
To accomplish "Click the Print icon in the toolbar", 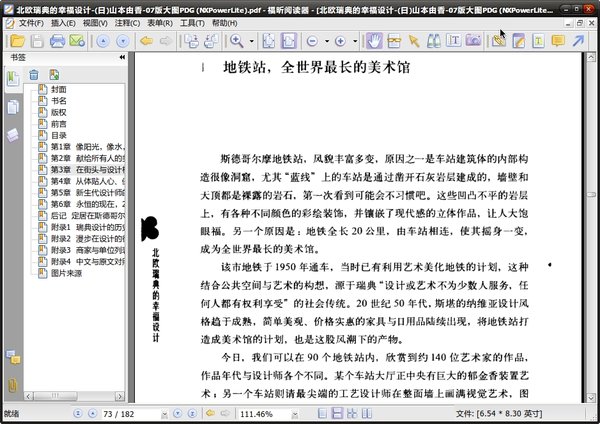I will click(58, 41).
